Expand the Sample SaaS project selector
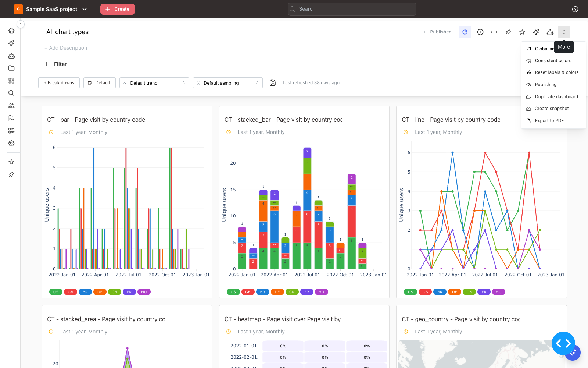Screen dimensions: 588x368 point(51,9)
